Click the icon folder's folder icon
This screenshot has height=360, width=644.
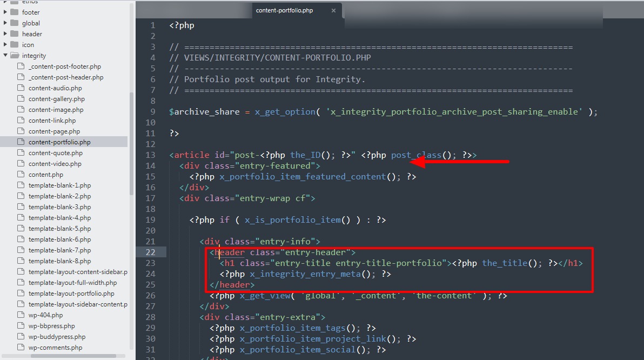coord(15,44)
